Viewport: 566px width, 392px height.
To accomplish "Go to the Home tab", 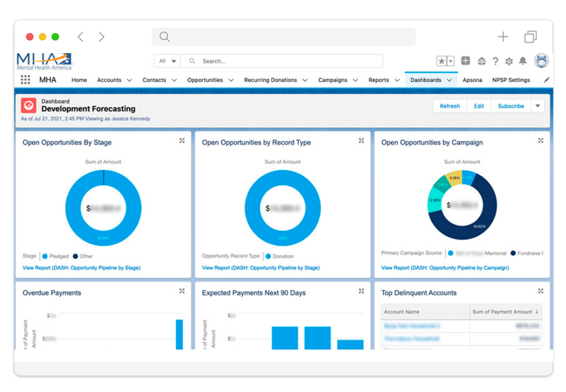I will tap(79, 80).
